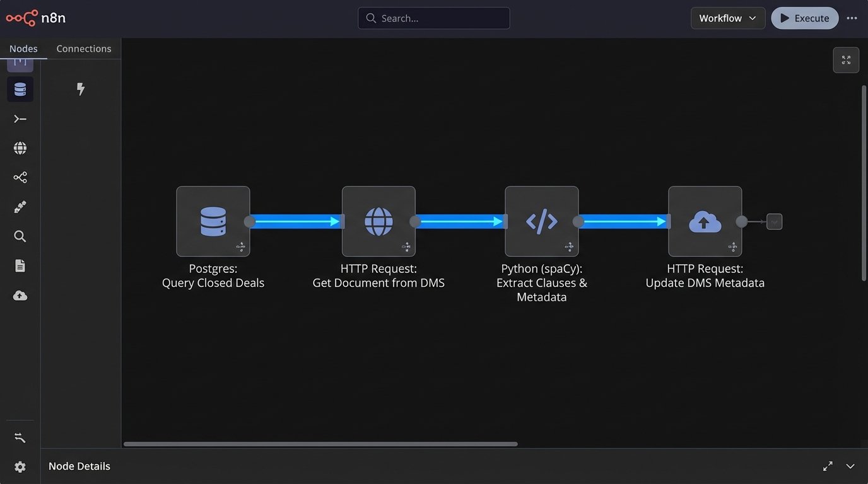Click the share/webhook icon in sidebar
868x484 pixels.
click(20, 177)
